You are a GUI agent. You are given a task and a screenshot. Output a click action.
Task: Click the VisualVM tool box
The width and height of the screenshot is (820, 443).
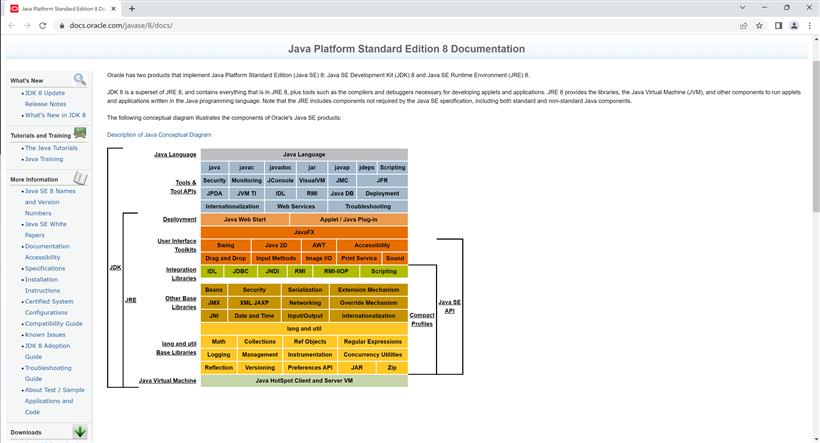tap(312, 180)
